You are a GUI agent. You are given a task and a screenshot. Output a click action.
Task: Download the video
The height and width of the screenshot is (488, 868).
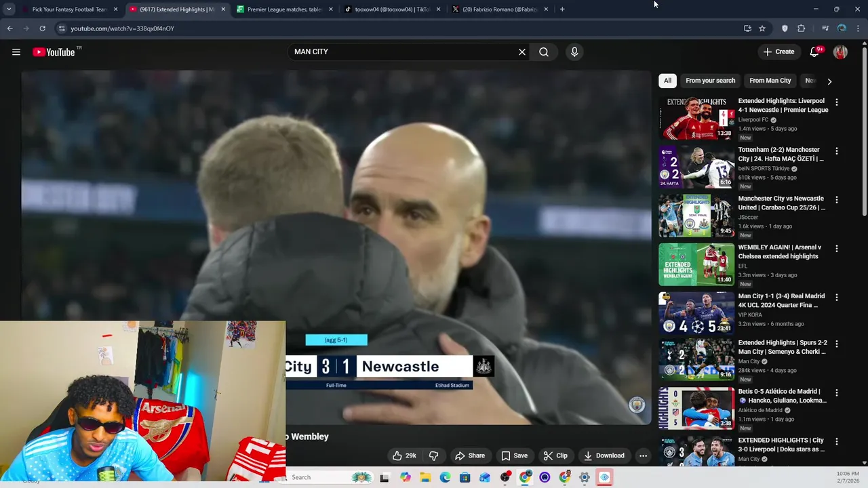(x=604, y=455)
